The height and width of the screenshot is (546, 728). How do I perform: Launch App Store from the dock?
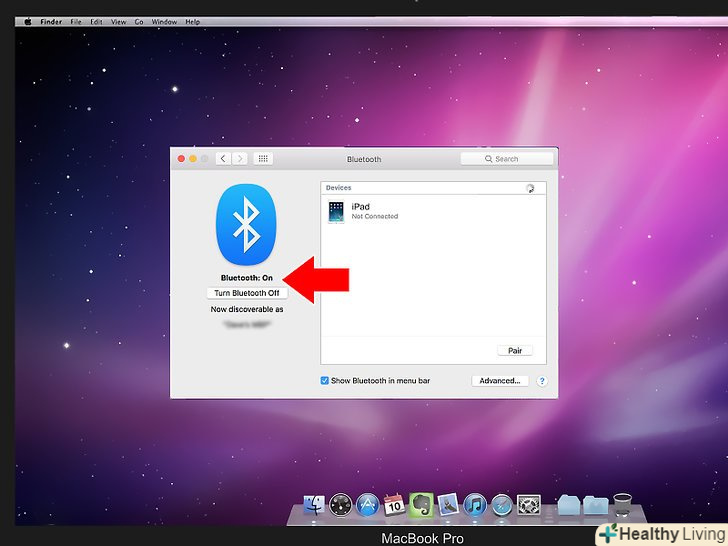pyautogui.click(x=368, y=505)
